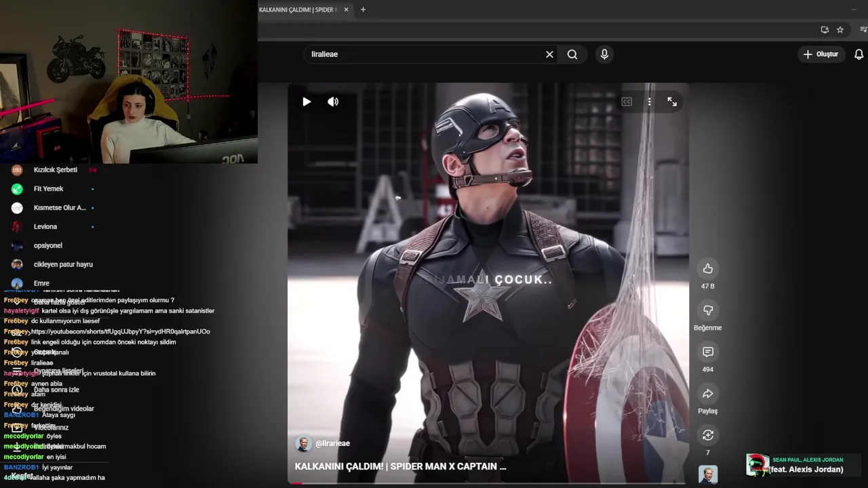The image size is (868, 488).
Task: Open the notifications bell
Action: 859,54
